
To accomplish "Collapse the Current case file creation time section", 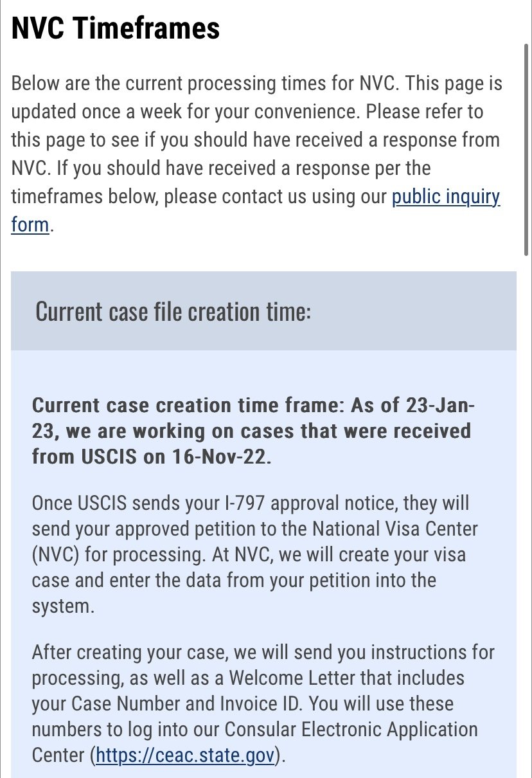I will click(x=263, y=311).
